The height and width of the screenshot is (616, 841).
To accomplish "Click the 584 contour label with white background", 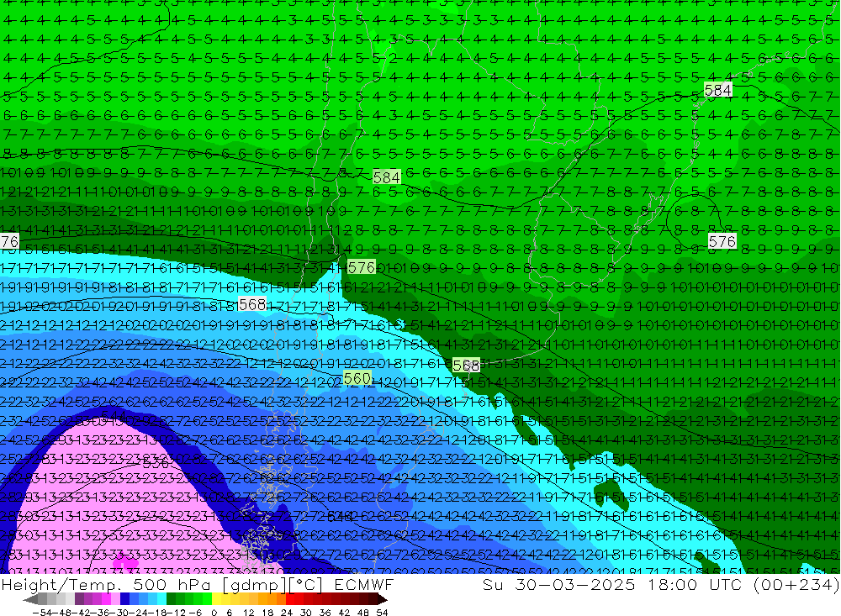I will (x=717, y=90).
